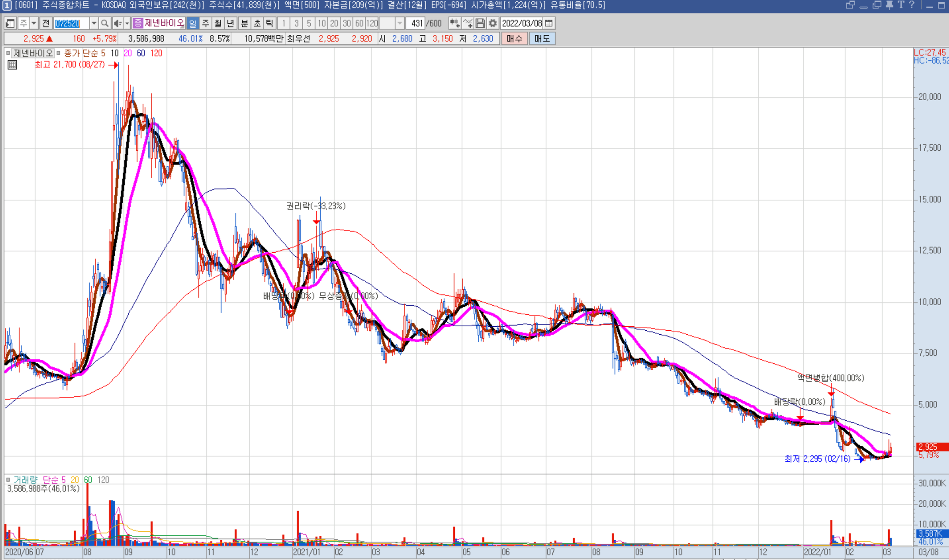Open the calendar date picker icon

[x=549, y=23]
